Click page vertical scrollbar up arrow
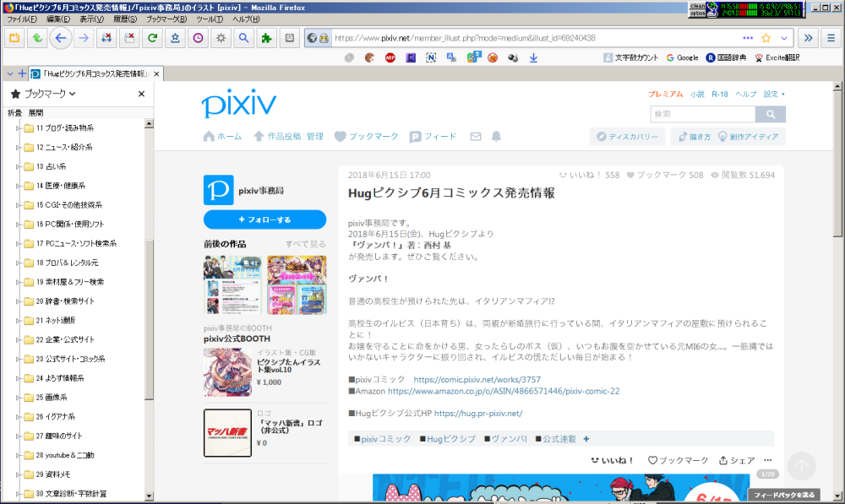This screenshot has width=845, height=504. point(837,86)
